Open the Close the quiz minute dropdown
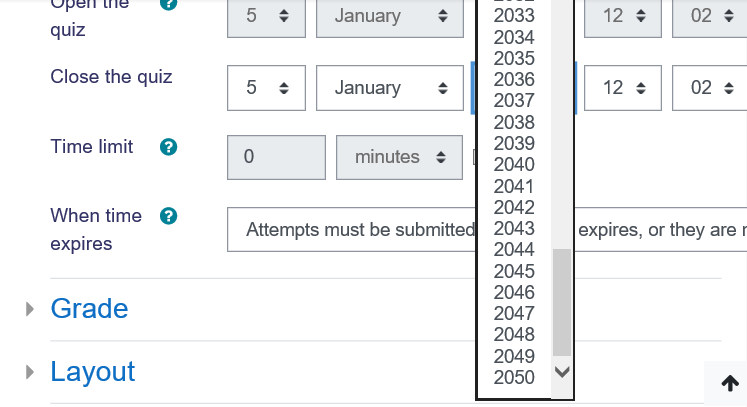 tap(709, 88)
